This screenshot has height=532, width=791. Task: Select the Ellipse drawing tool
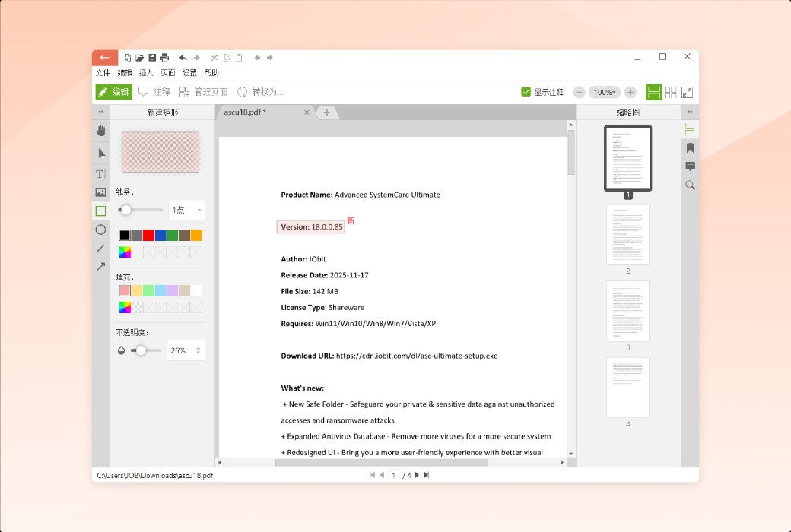click(x=100, y=230)
